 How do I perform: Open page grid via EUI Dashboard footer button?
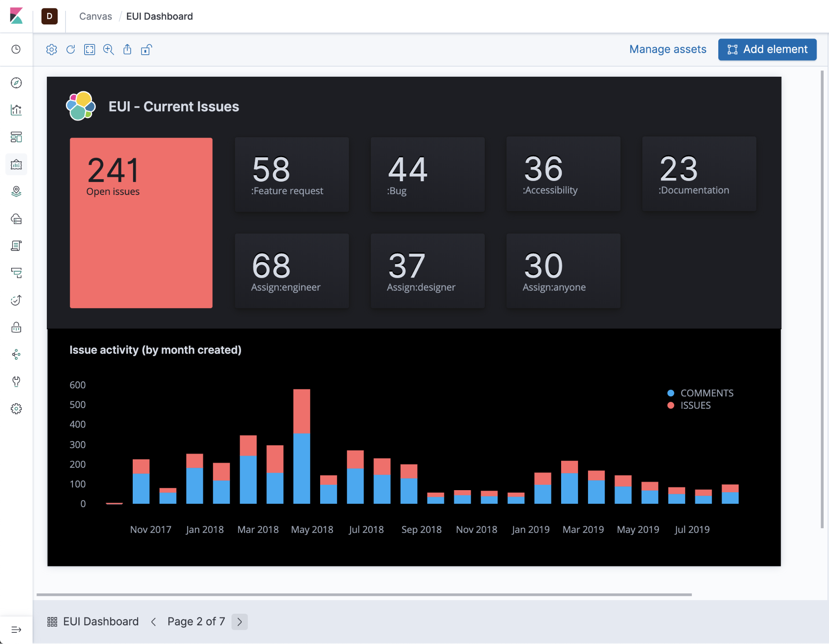point(93,622)
